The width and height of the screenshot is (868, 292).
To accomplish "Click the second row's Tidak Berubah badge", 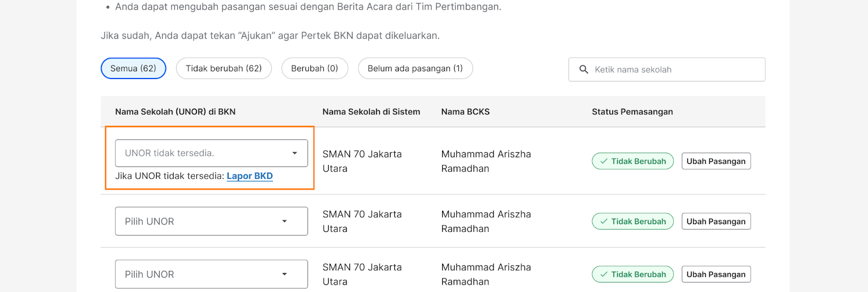I will pyautogui.click(x=633, y=222).
